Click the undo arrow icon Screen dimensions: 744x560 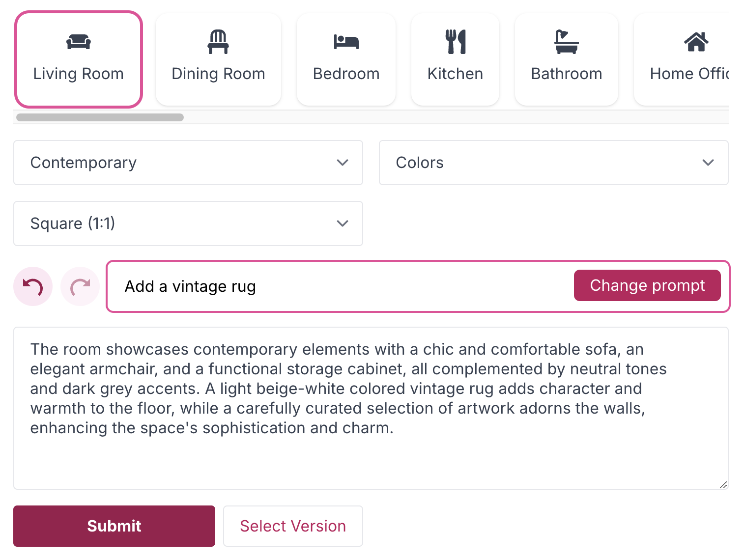[x=33, y=286]
